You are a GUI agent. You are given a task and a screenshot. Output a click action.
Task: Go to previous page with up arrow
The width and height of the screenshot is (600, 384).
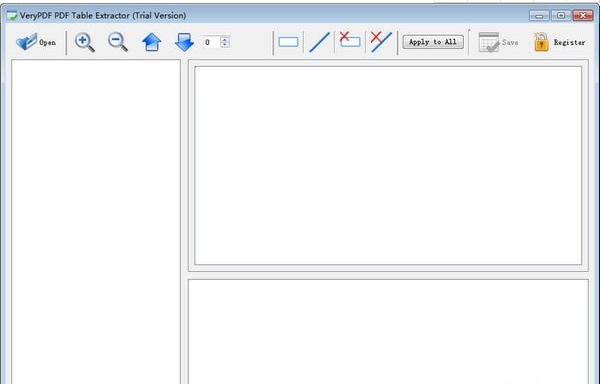coord(152,42)
